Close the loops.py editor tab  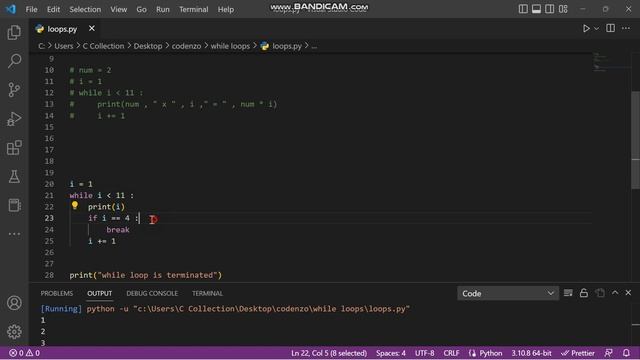pyautogui.click(x=92, y=28)
